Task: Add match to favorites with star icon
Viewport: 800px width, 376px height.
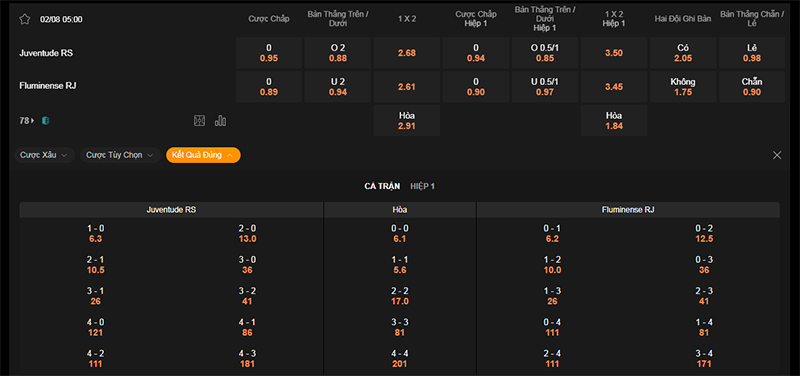Action: [24, 19]
